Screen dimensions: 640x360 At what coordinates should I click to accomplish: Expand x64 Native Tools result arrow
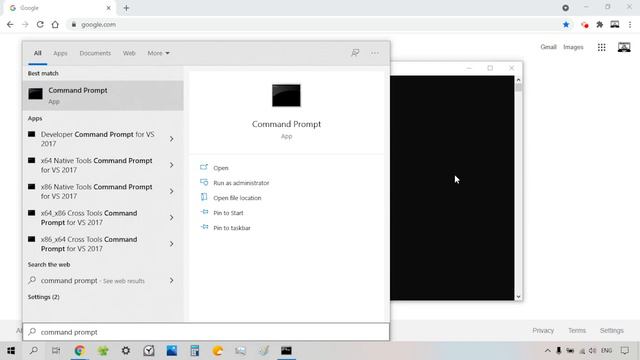pyautogui.click(x=171, y=165)
